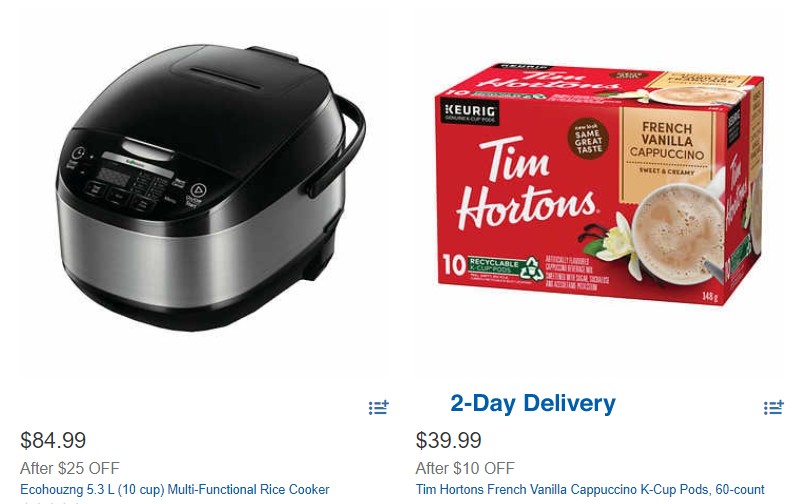
Task: Open the Ecohouzng 5.3 L Multi-Functional Rice Cooker link
Action: [175, 489]
